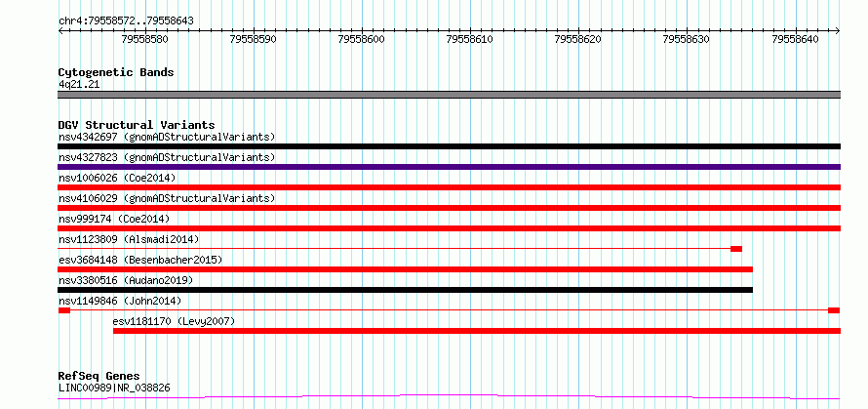The width and height of the screenshot is (868, 409).
Task: Click the RefSeq Genes track title
Action: (x=99, y=377)
